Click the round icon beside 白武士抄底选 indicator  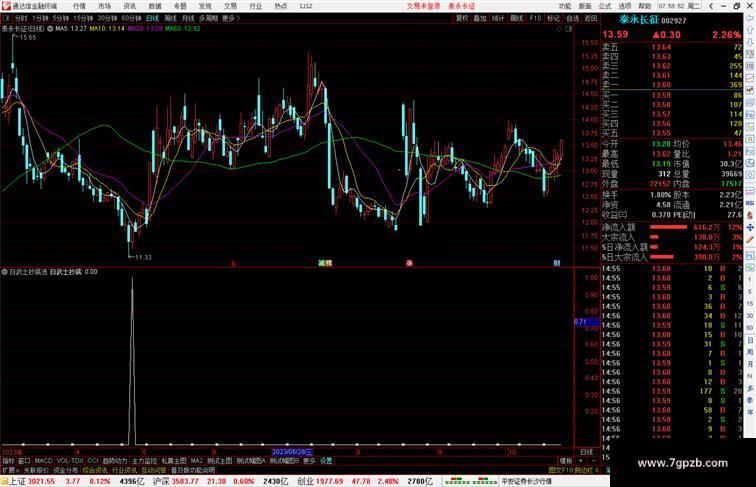click(x=4, y=272)
